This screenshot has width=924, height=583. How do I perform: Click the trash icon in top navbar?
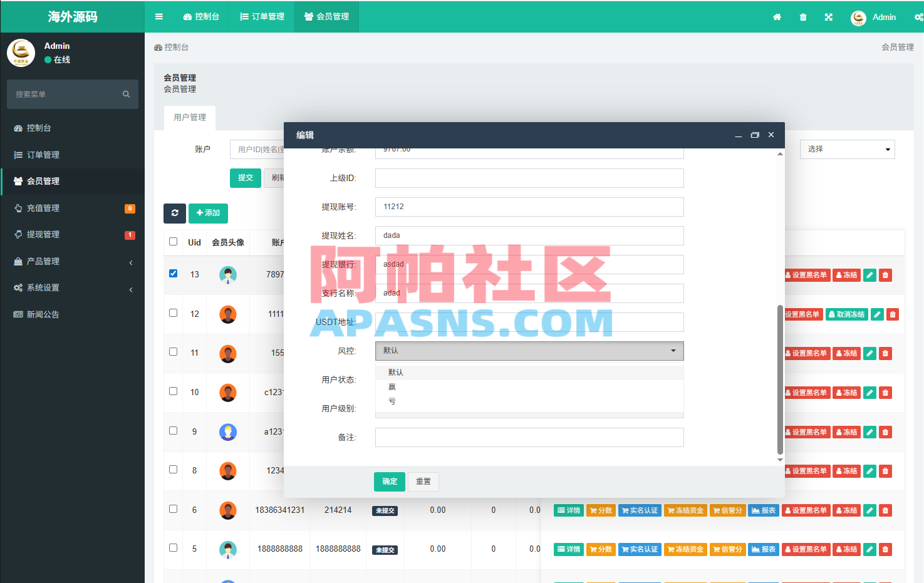(802, 17)
